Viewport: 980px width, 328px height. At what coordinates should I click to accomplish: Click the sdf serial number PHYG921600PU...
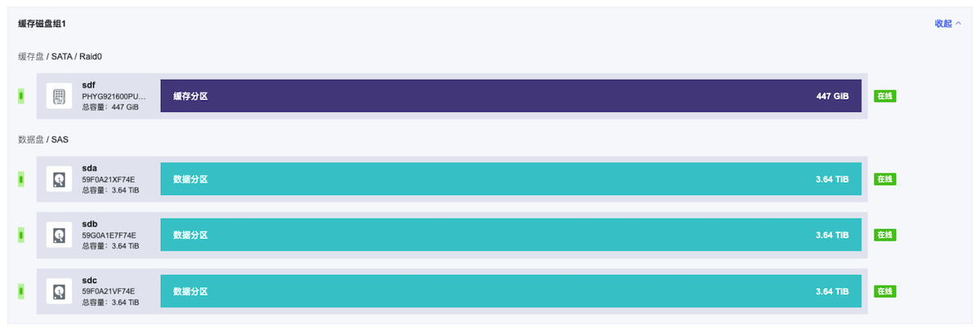(x=114, y=96)
